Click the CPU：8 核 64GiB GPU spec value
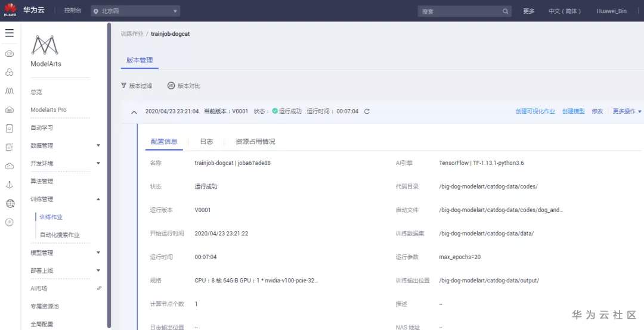644x330 pixels. (256, 281)
